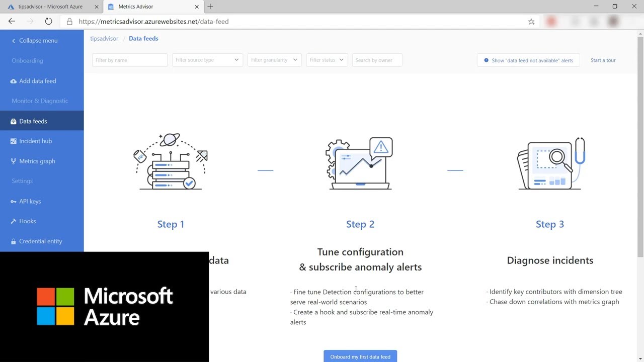Click the Data feeds sidebar icon
644x362 pixels.
point(14,121)
